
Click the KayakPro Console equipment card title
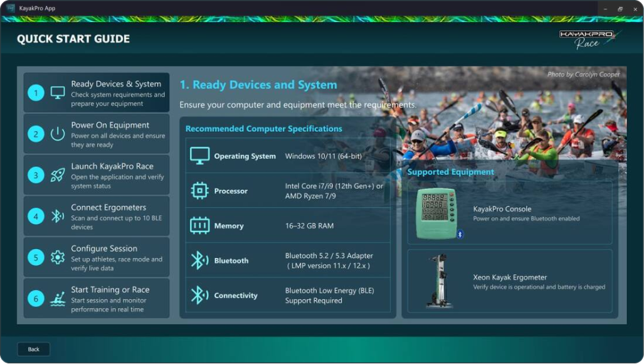pos(502,209)
